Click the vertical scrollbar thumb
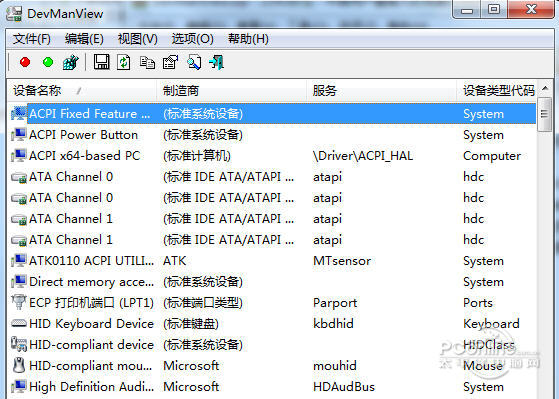Screen dimensions: 559x399 (544, 114)
